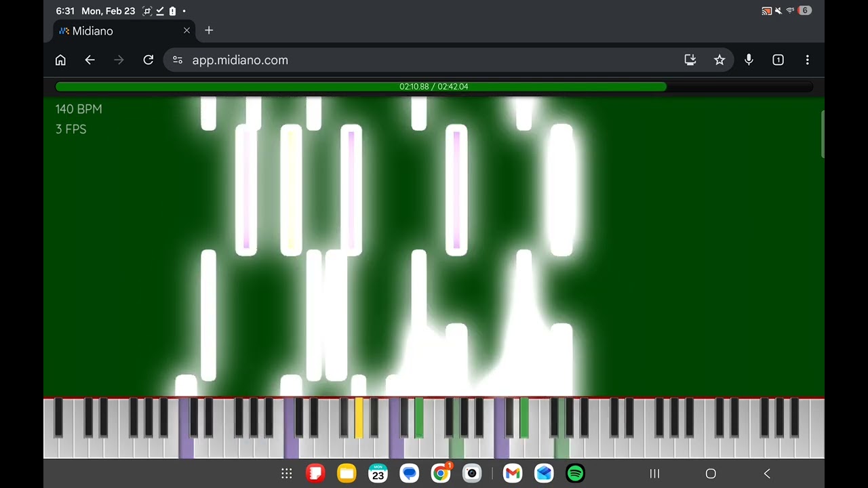This screenshot has width=868, height=488.
Task: Click the 3 FPS label
Action: pos(71,129)
